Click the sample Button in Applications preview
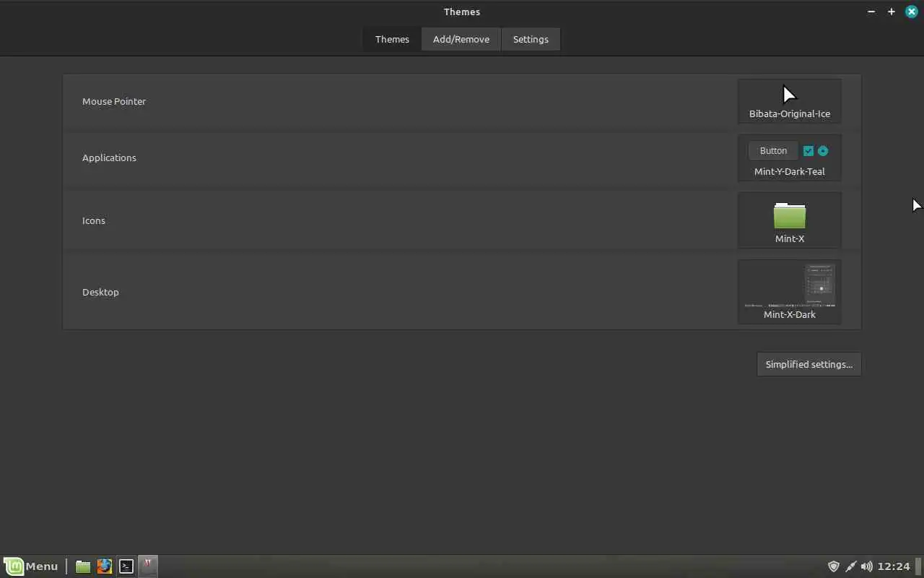924x578 pixels. pos(773,150)
